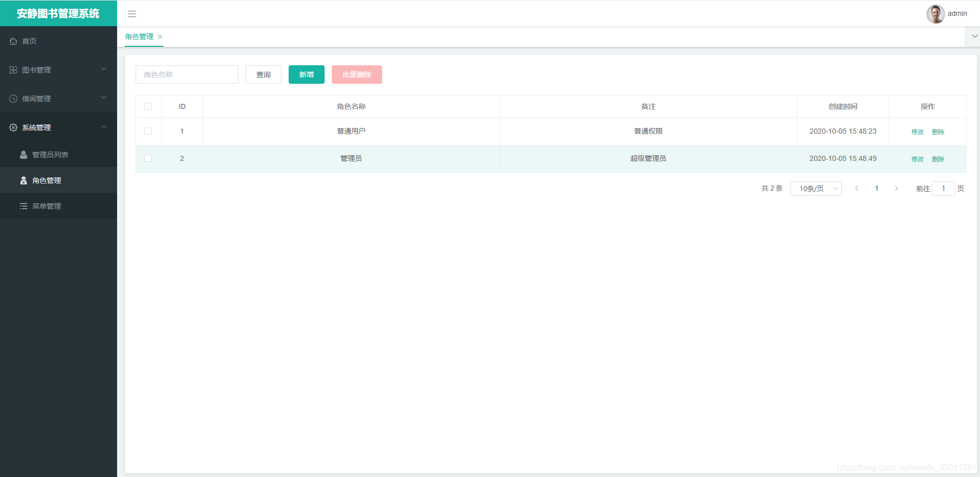This screenshot has height=477, width=980.
Task: Click the 新增 button
Action: click(307, 75)
